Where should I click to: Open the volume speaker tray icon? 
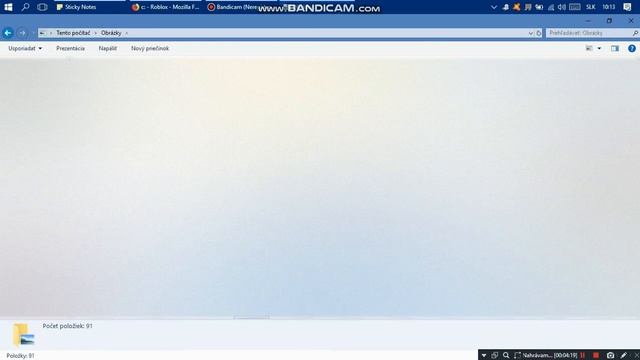562,7
